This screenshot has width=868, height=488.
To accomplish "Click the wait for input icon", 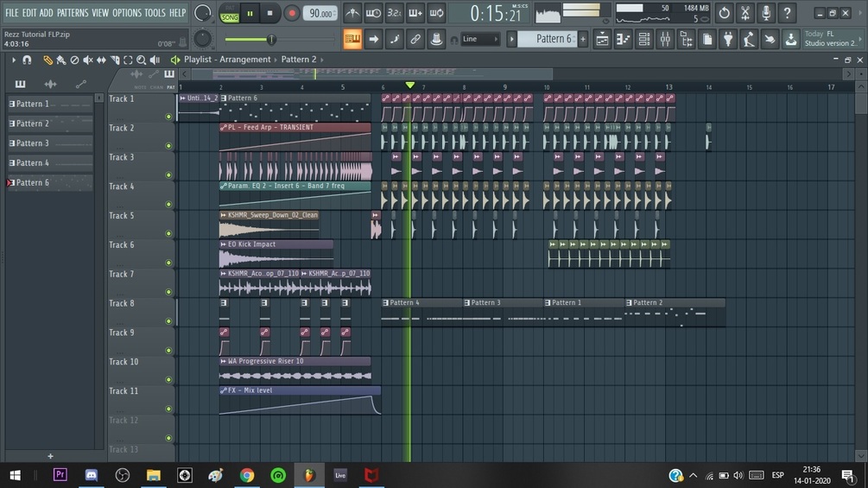I will pyautogui.click(x=374, y=13).
